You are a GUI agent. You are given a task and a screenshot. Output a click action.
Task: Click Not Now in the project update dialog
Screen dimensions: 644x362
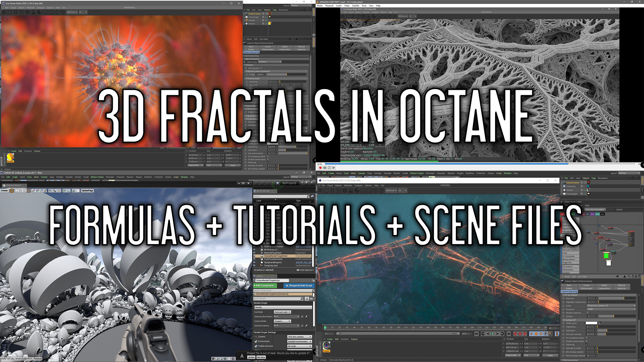coord(261,357)
